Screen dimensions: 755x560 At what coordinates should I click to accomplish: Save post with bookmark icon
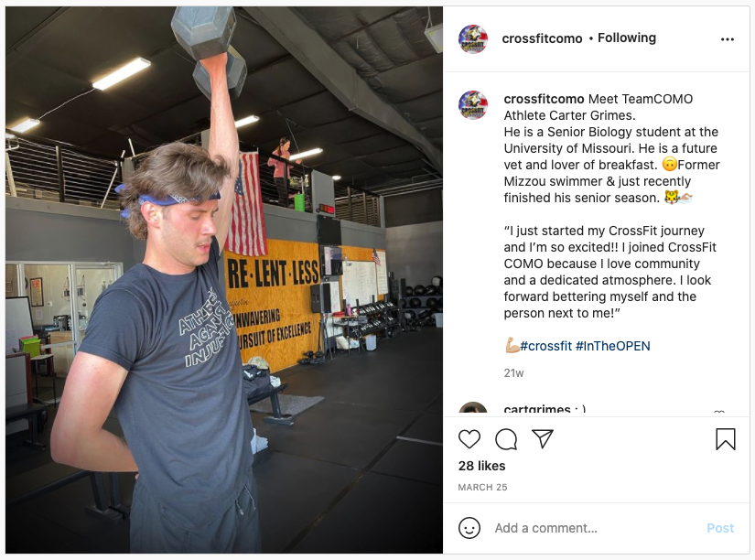click(x=725, y=439)
